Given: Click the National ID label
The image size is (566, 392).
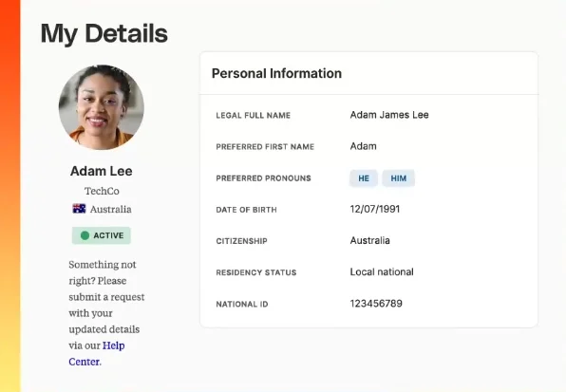Looking at the screenshot, I should tap(242, 304).
